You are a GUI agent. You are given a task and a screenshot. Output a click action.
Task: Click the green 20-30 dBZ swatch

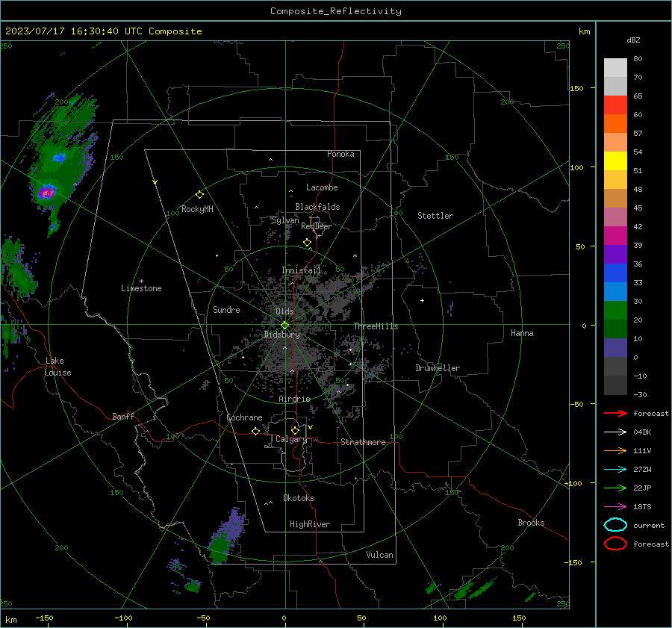click(x=615, y=311)
